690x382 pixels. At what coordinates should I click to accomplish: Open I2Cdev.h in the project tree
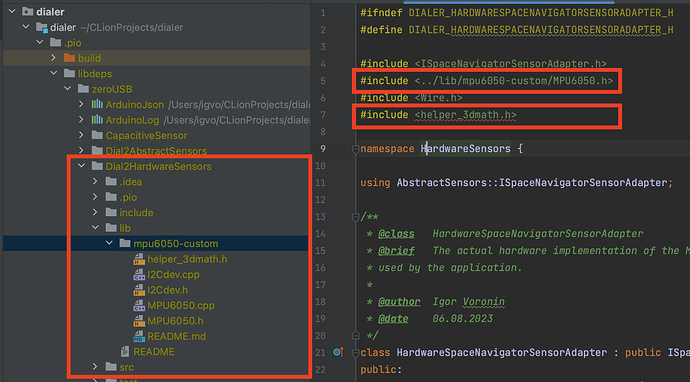click(168, 290)
